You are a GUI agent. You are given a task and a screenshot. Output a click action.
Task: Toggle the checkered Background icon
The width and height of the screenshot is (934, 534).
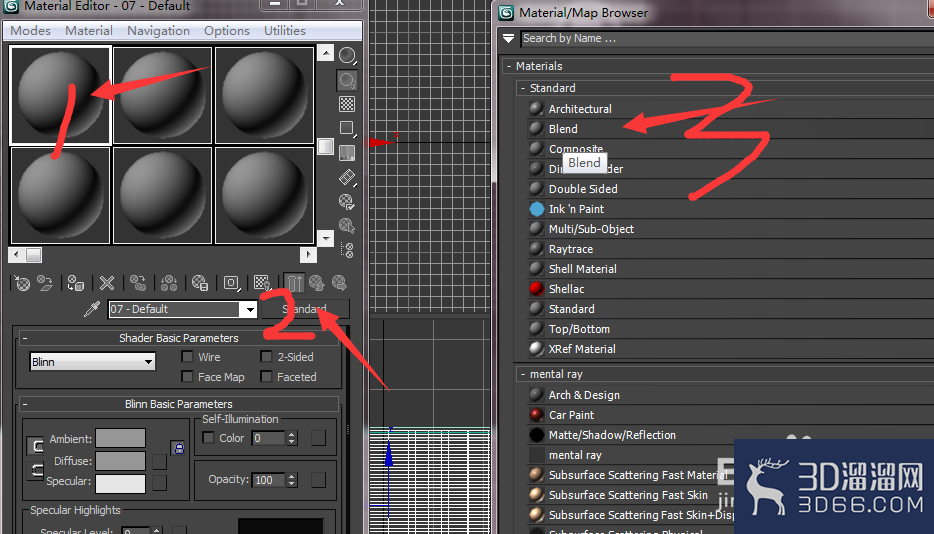click(347, 104)
